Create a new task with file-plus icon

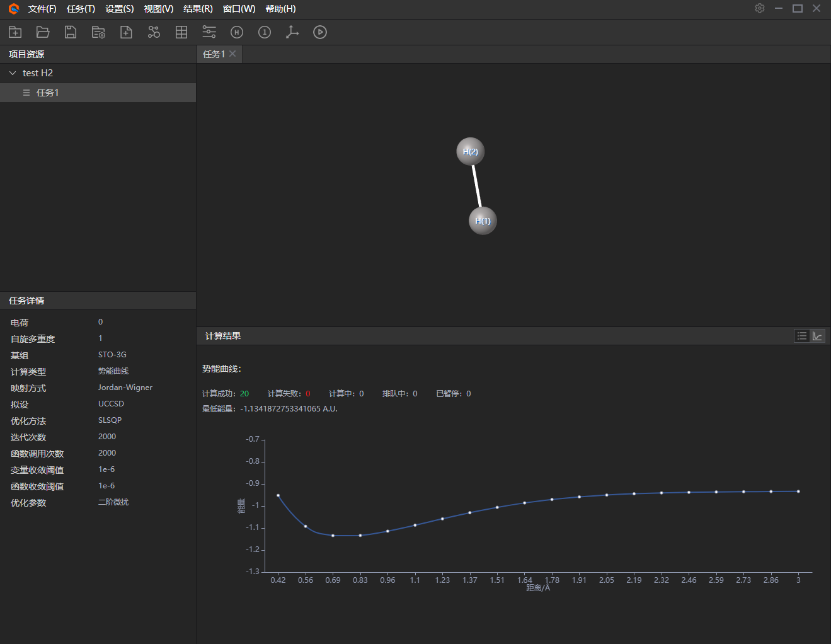[126, 32]
